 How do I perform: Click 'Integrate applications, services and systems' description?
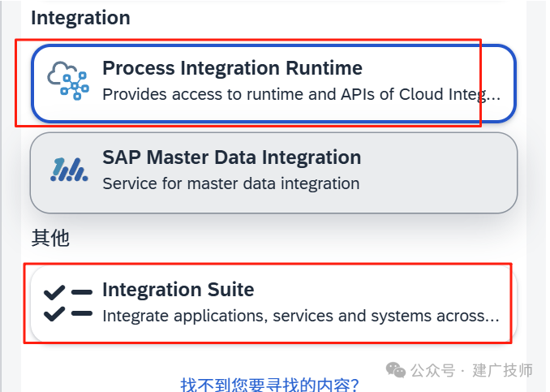pyautogui.click(x=301, y=316)
